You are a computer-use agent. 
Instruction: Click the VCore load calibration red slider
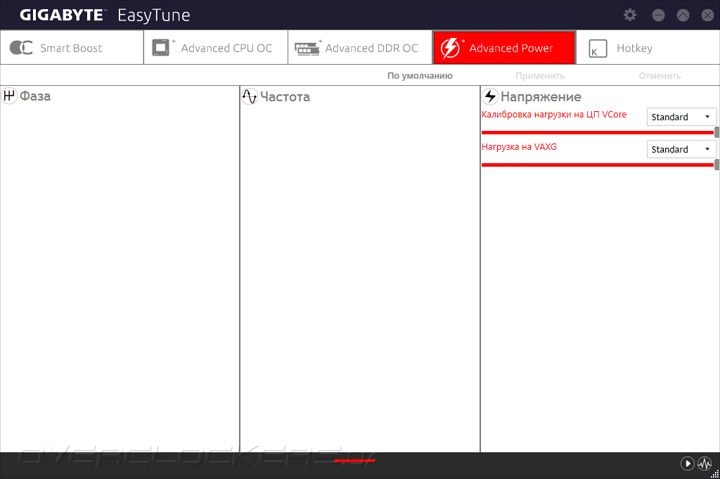coord(599,133)
